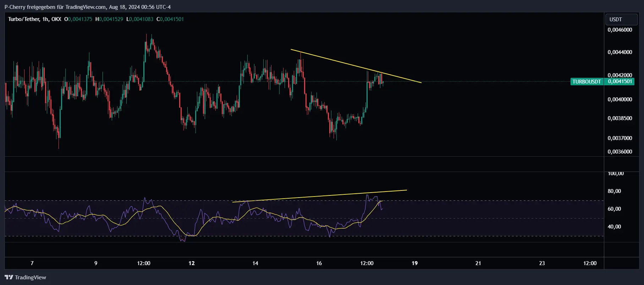
Task: Click the 0,0040000 price axis label
Action: [x=620, y=100]
